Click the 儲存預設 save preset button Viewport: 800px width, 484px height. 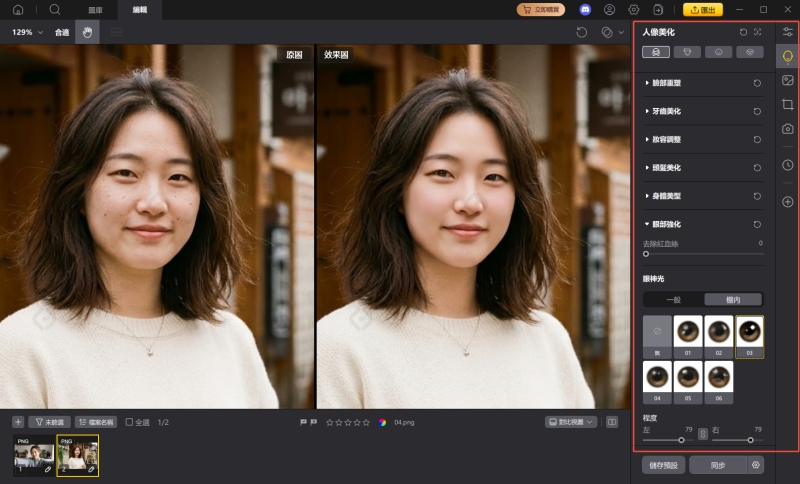click(x=663, y=465)
